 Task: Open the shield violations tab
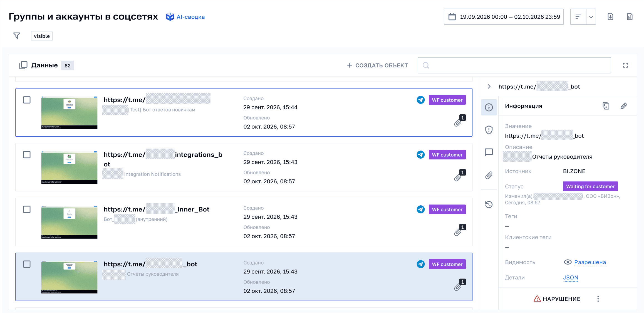[x=489, y=130]
